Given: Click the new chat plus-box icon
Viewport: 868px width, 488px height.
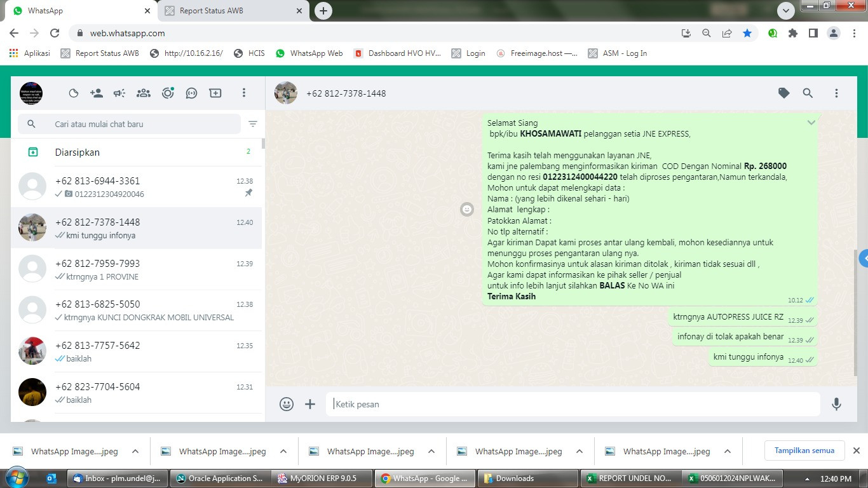Looking at the screenshot, I should point(215,93).
